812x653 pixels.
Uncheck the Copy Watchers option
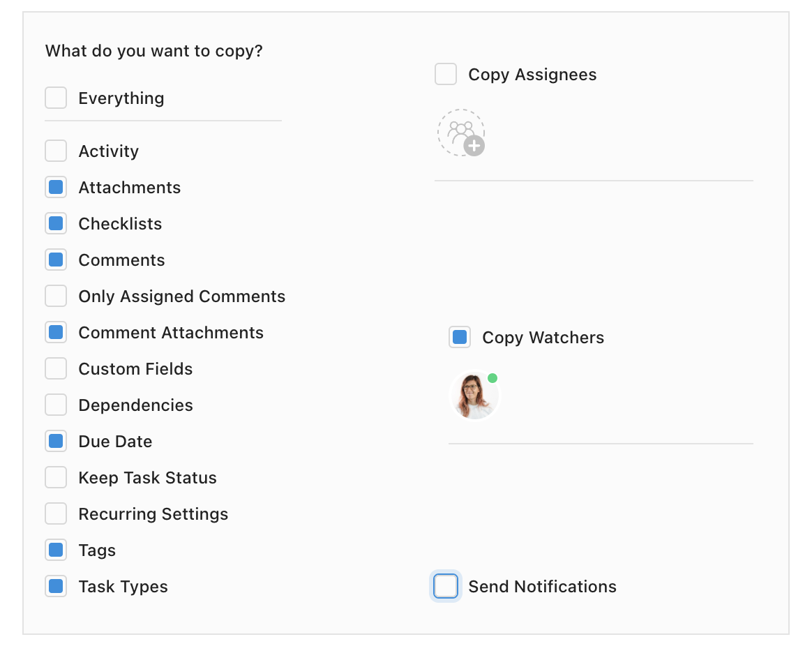tap(460, 337)
